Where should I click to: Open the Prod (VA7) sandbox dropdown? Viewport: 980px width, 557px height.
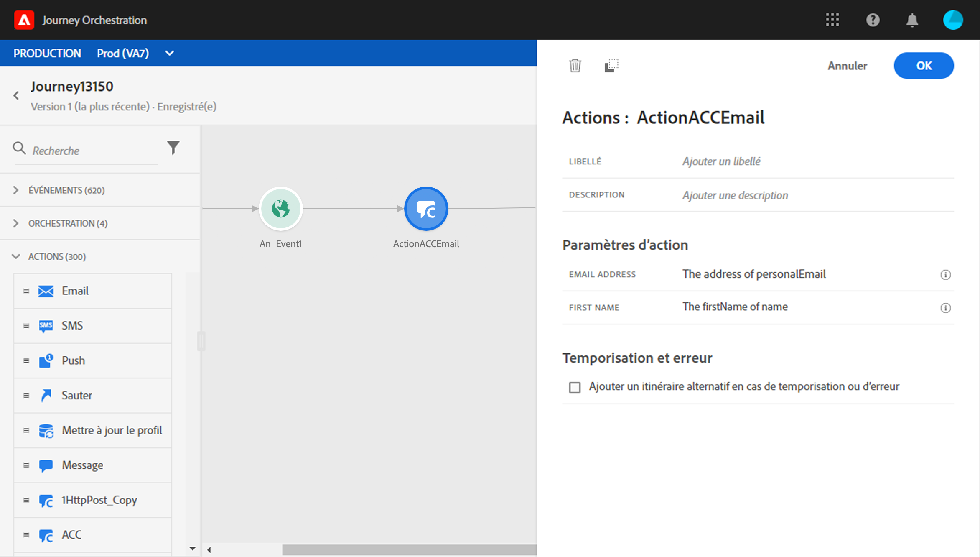pos(169,53)
